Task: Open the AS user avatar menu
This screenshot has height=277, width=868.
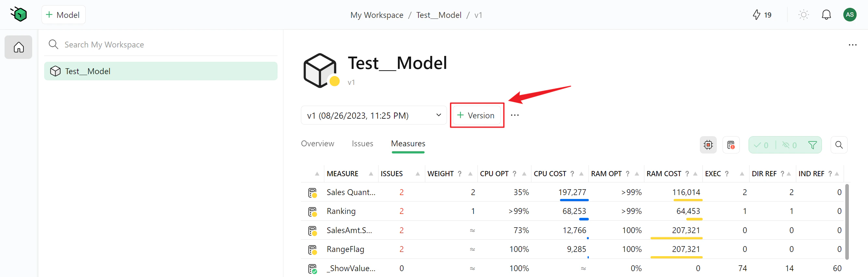Action: click(x=849, y=15)
